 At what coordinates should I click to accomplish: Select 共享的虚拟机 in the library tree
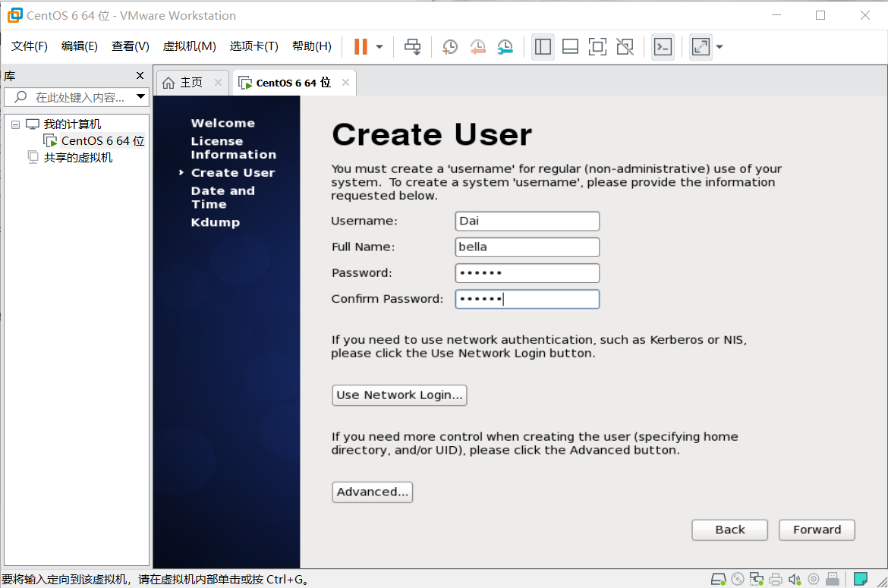pos(77,157)
